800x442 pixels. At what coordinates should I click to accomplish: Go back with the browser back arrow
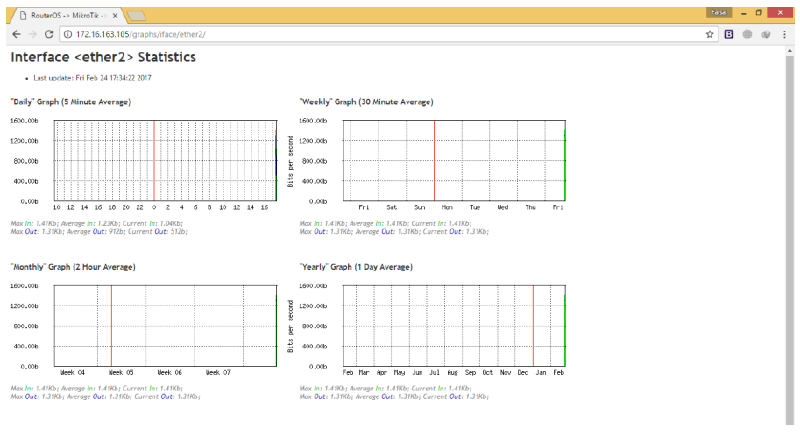tap(16, 34)
